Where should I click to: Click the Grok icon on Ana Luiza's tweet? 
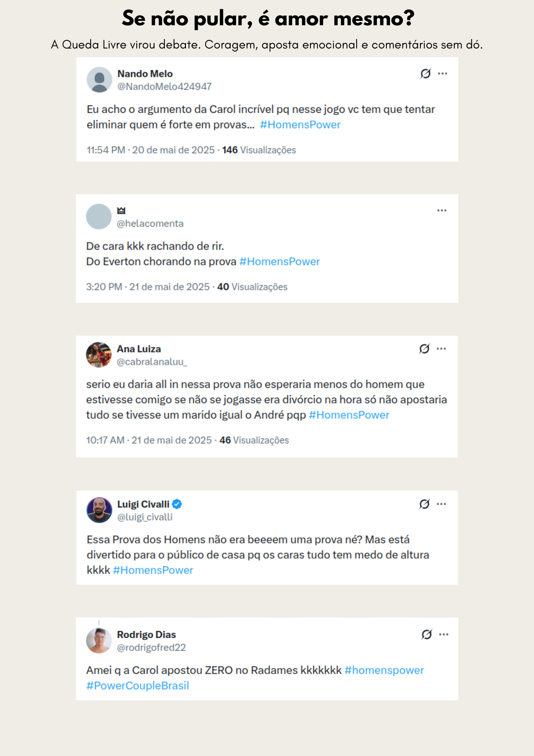click(424, 349)
